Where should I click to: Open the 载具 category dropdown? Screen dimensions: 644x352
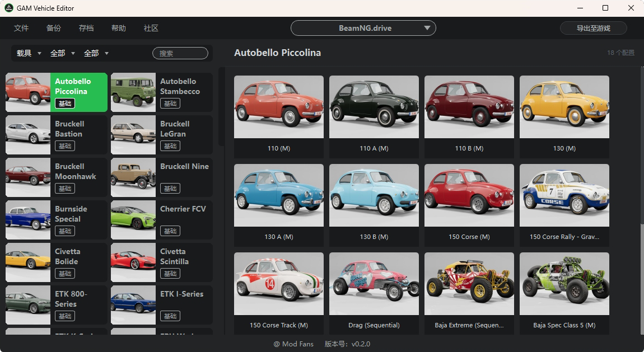pyautogui.click(x=29, y=53)
